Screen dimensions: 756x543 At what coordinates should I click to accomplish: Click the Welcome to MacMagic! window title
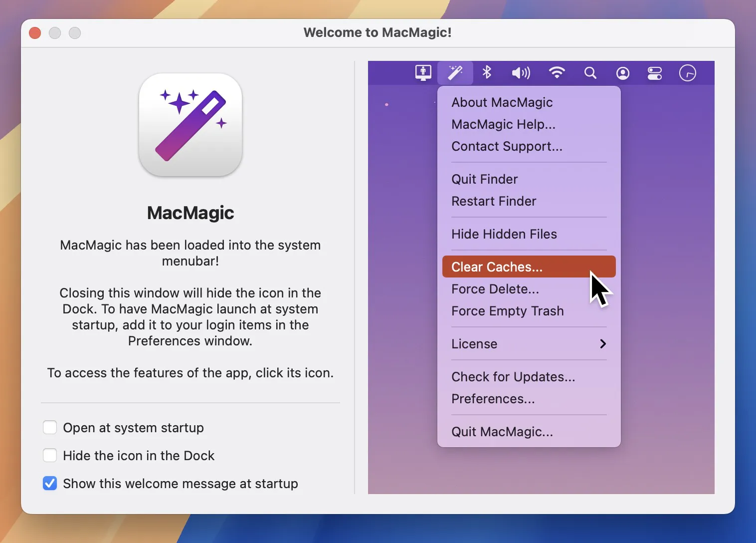(x=378, y=32)
